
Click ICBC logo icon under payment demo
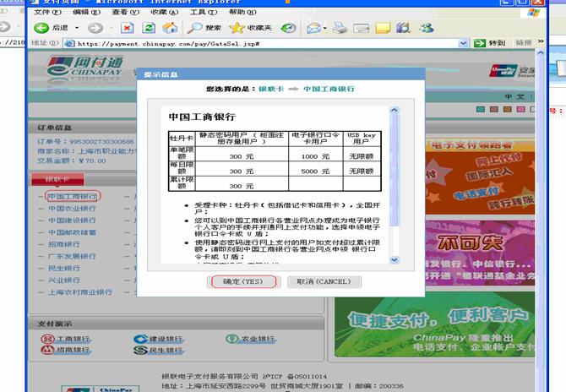tap(47, 339)
